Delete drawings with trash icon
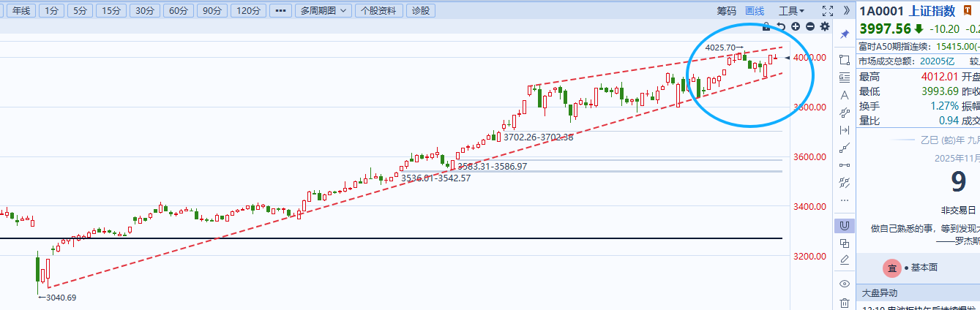980x310 pixels. (845, 302)
